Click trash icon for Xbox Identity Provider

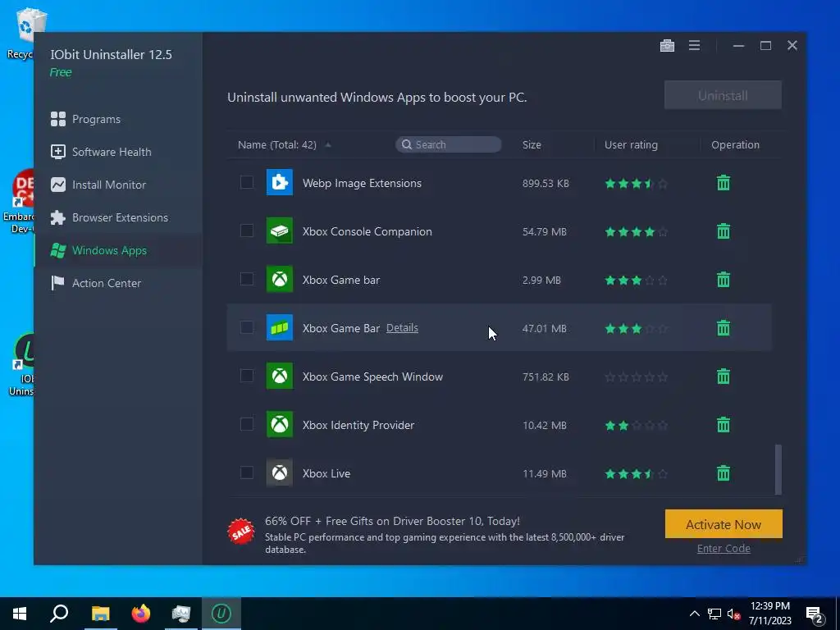pyautogui.click(x=724, y=425)
